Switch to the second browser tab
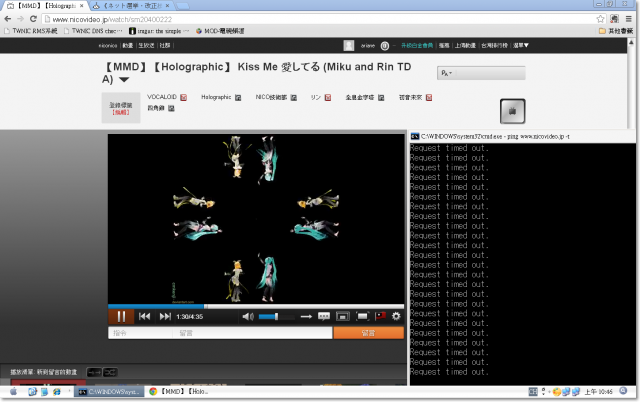 pyautogui.click(x=131, y=6)
